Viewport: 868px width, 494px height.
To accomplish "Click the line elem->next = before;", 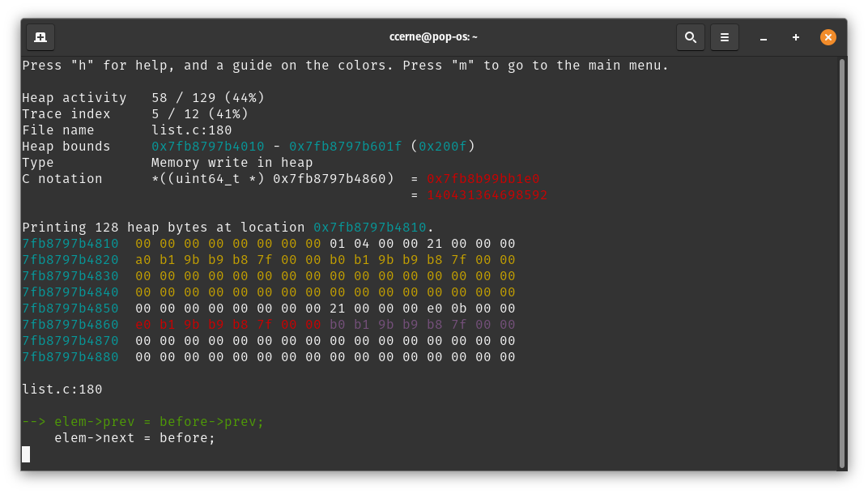I will (134, 438).
